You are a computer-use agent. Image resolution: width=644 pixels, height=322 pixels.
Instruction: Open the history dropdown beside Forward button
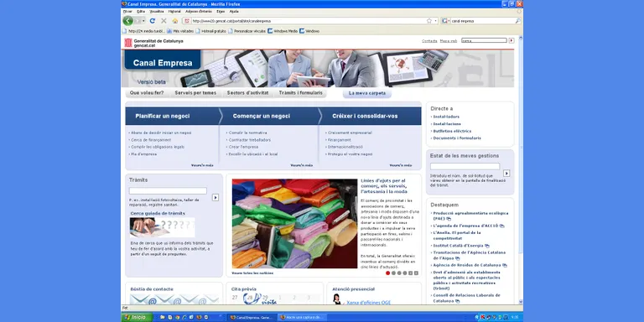coord(143,20)
